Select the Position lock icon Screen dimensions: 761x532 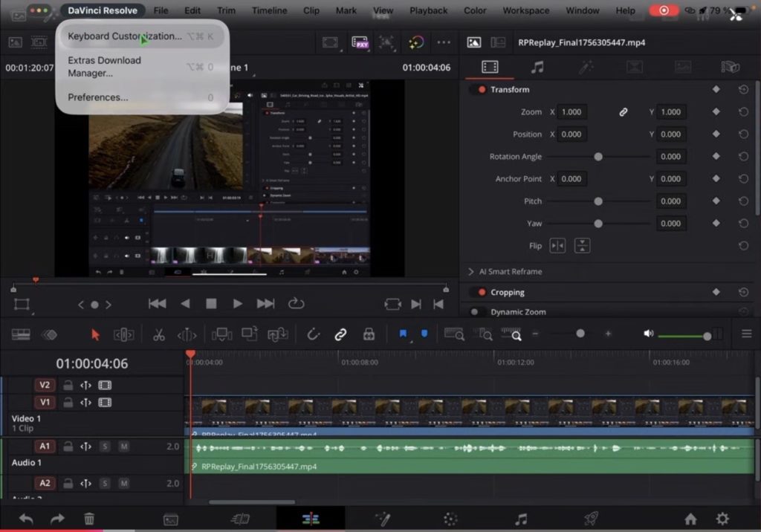369,334
